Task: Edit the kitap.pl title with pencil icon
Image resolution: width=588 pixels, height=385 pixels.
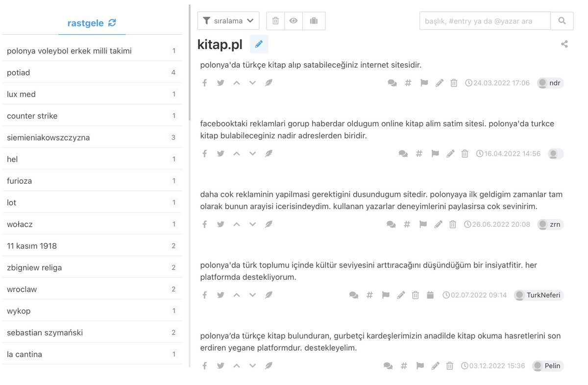Action: click(x=259, y=44)
